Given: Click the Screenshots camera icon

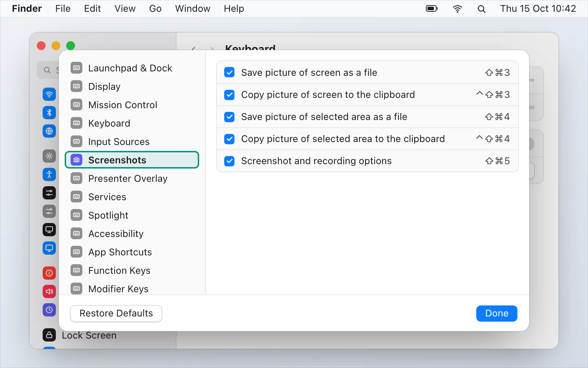Looking at the screenshot, I should click(x=76, y=160).
